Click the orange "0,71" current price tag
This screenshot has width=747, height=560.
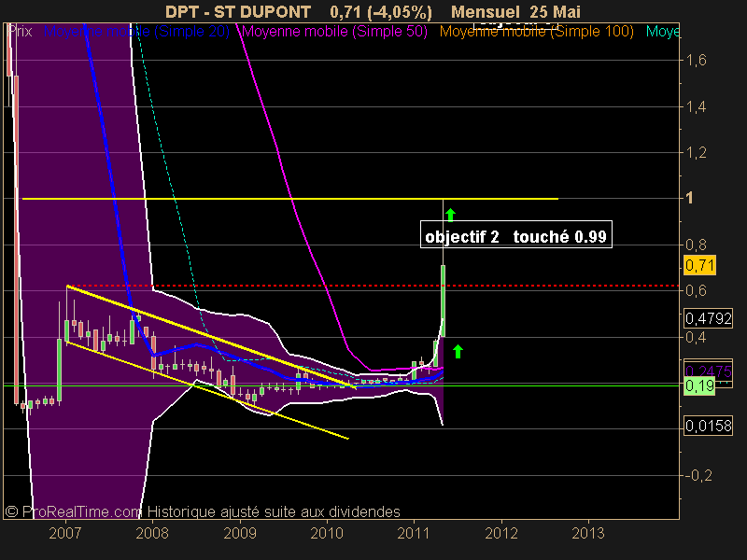point(699,265)
